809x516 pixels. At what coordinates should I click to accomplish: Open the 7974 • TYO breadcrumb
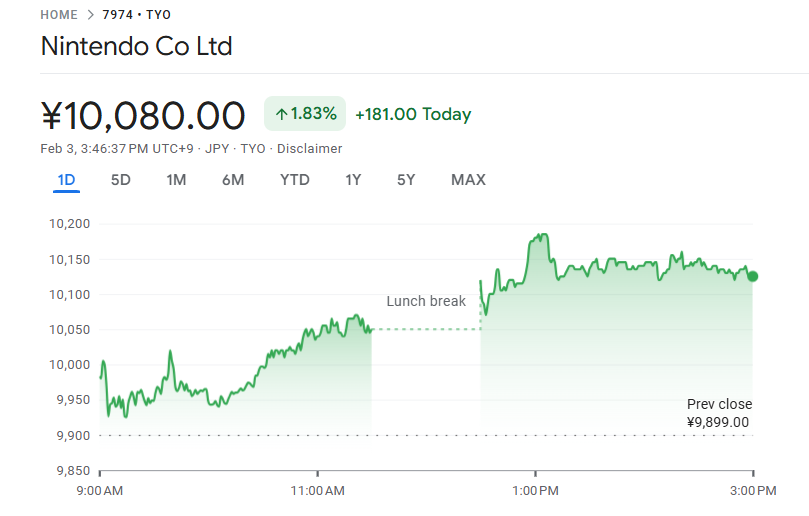point(136,15)
